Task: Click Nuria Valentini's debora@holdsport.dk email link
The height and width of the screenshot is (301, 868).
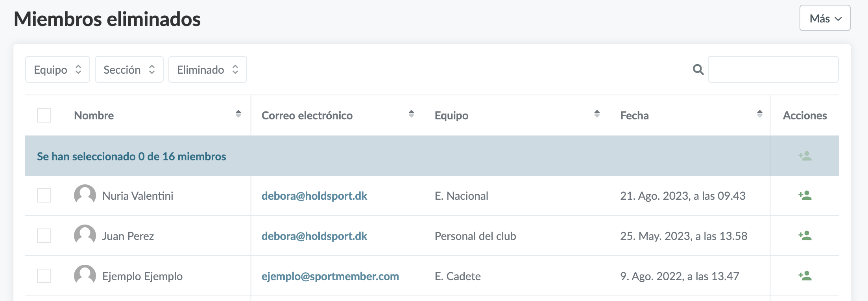Action: pos(314,196)
